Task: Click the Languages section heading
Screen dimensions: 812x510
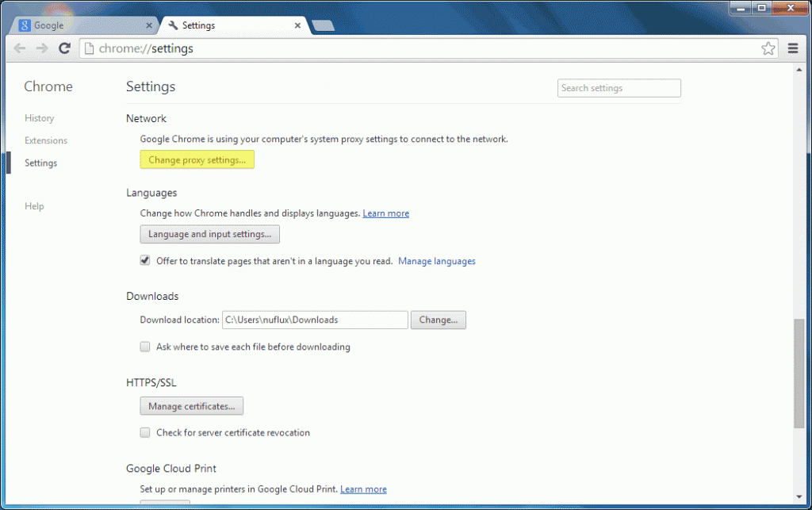Action: 151,193
